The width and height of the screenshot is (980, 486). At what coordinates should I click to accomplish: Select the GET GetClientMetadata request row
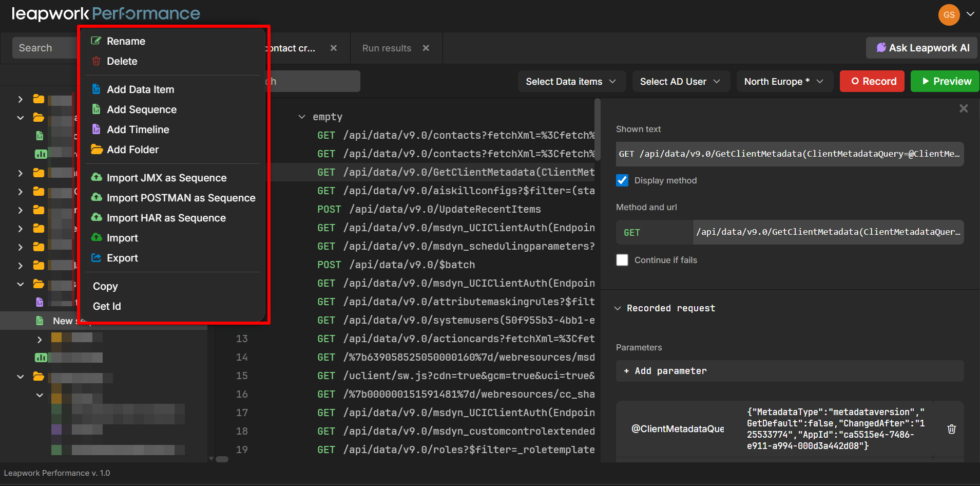pyautogui.click(x=456, y=172)
